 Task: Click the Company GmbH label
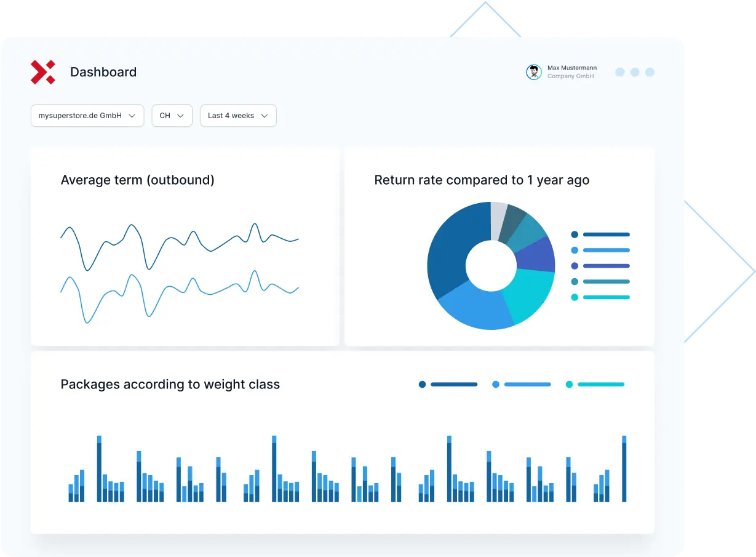571,76
